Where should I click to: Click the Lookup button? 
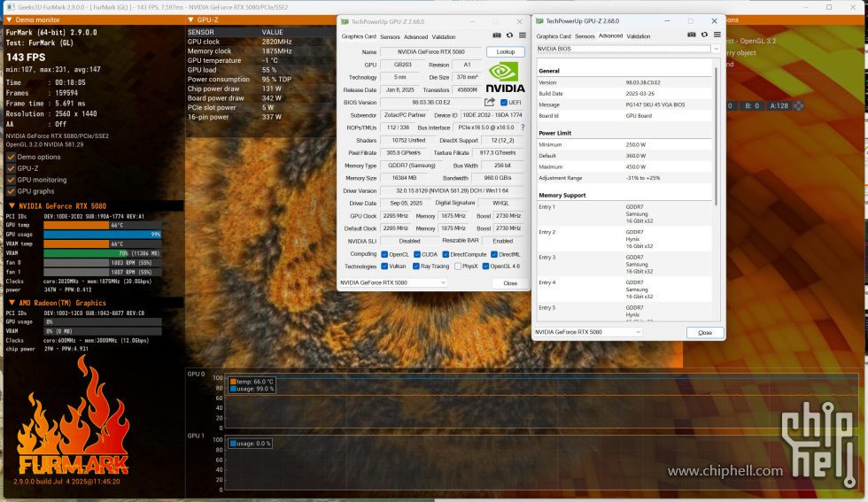click(505, 52)
